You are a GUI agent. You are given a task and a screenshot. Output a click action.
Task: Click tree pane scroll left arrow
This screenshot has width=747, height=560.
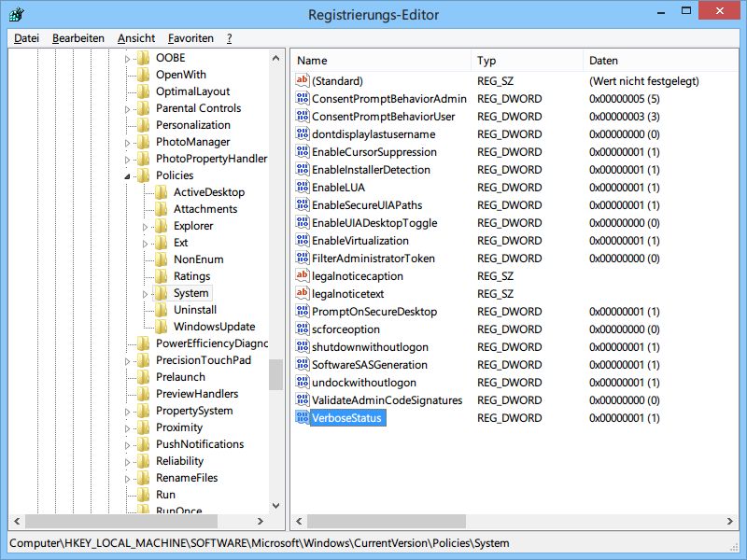coord(17,521)
